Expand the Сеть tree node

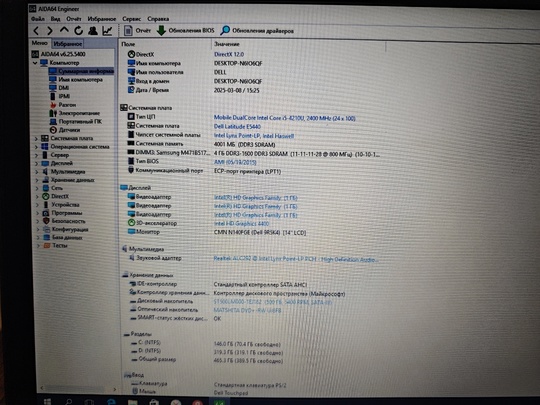[x=37, y=188]
